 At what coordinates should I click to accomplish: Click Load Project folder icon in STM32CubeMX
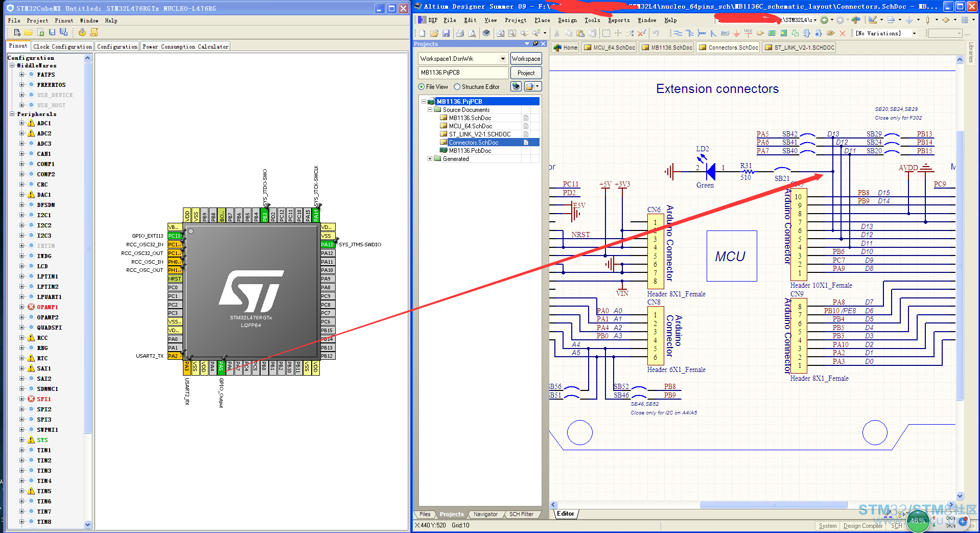(x=29, y=33)
